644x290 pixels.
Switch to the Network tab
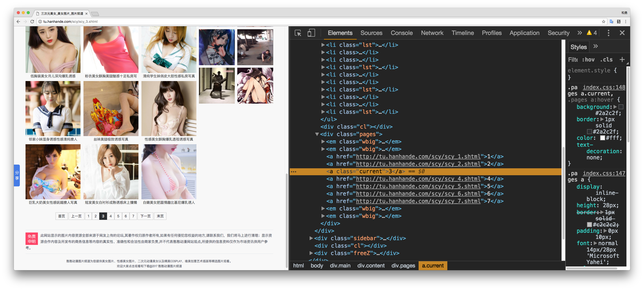coord(432,33)
